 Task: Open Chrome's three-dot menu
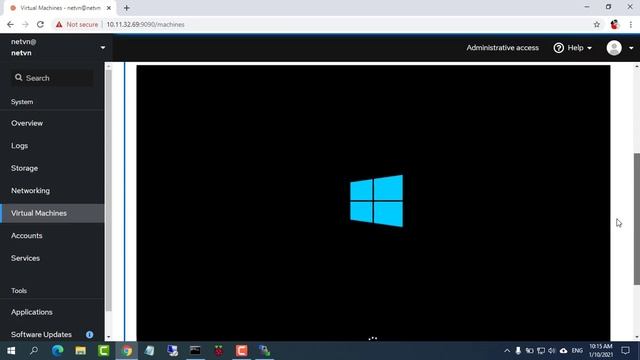631,24
